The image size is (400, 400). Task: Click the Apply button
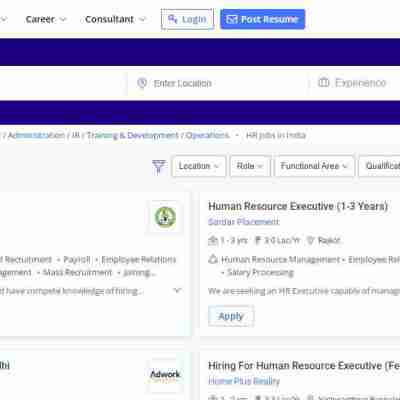pyautogui.click(x=231, y=316)
